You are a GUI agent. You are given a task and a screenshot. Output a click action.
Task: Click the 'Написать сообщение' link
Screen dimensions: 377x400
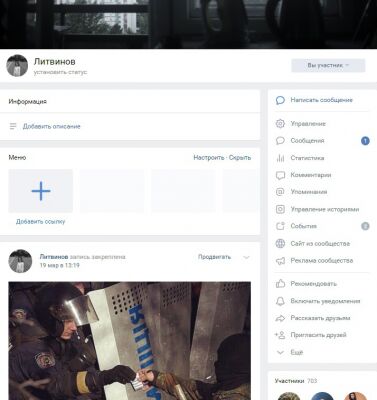321,100
